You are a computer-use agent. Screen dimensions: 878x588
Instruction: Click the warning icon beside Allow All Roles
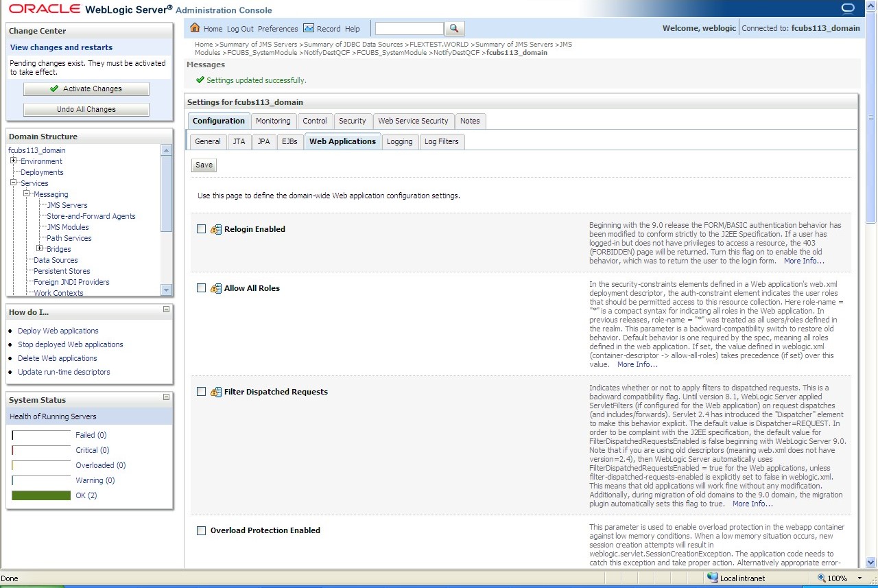216,288
